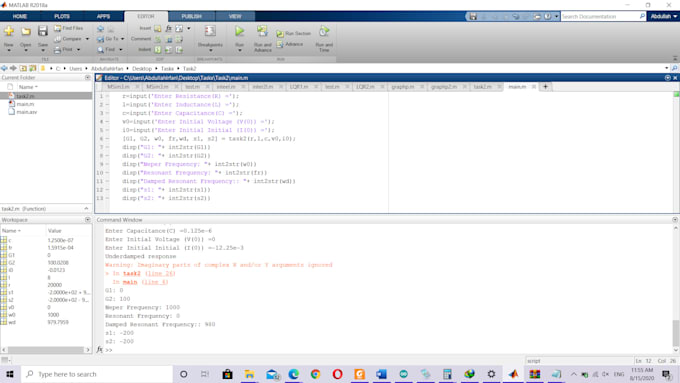Open the Breakpoints tool

click(x=210, y=31)
